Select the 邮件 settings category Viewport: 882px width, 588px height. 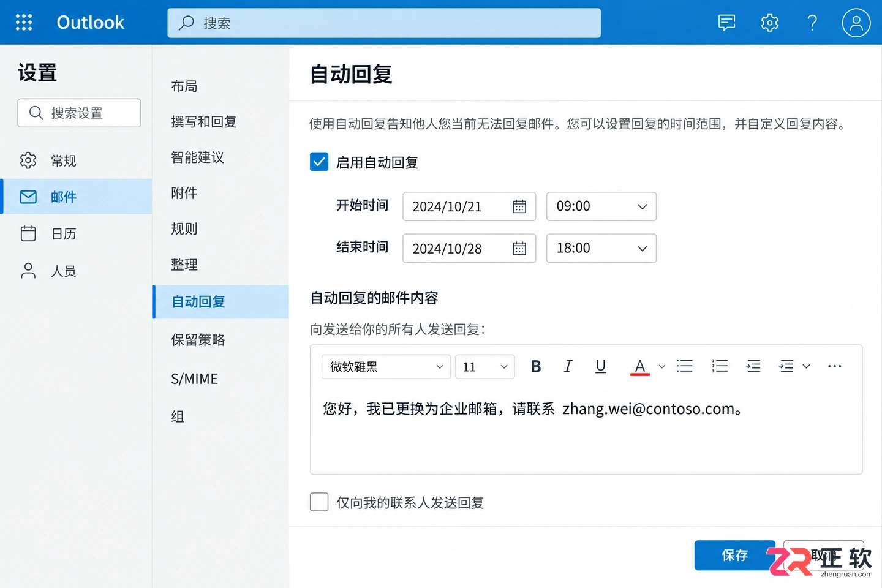click(x=76, y=197)
